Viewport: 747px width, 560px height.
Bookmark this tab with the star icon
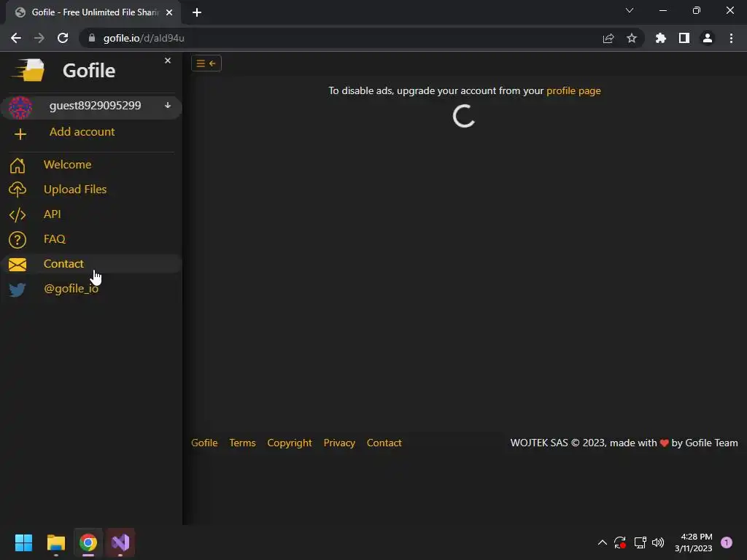tap(632, 38)
